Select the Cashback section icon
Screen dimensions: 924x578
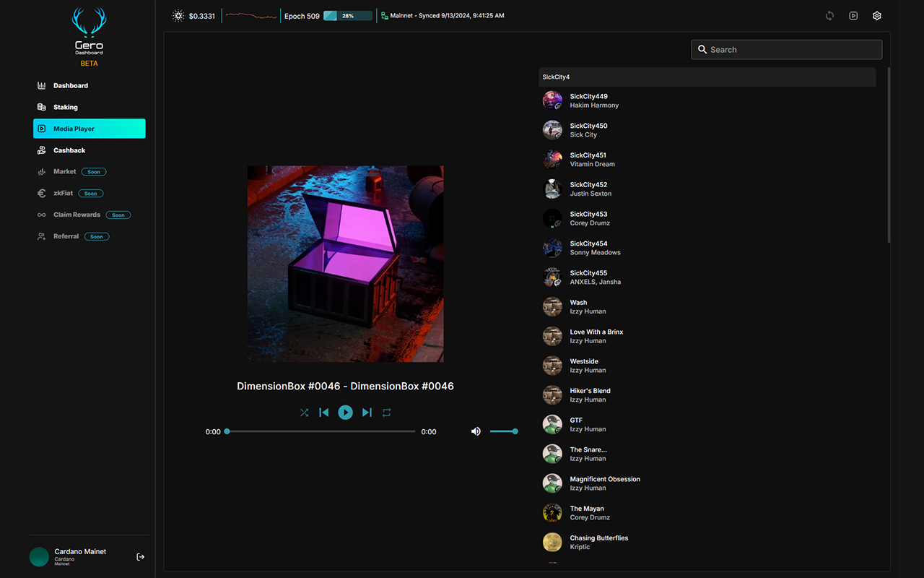click(x=43, y=150)
